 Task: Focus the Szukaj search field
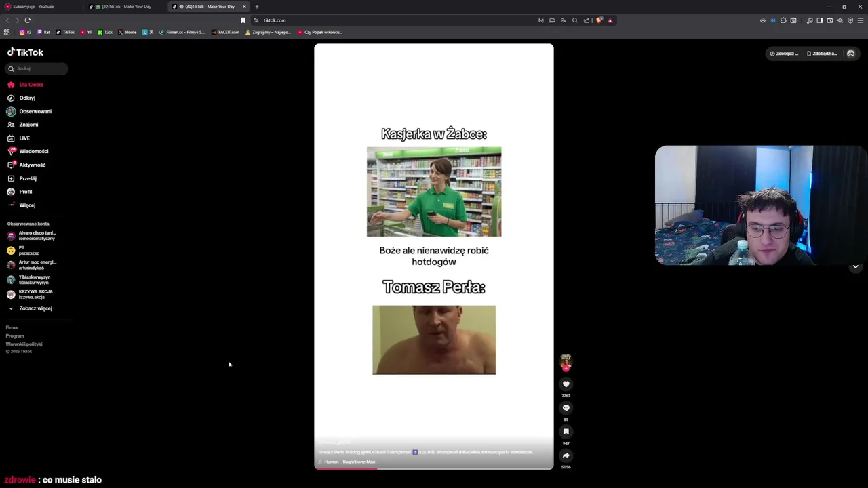(x=37, y=68)
